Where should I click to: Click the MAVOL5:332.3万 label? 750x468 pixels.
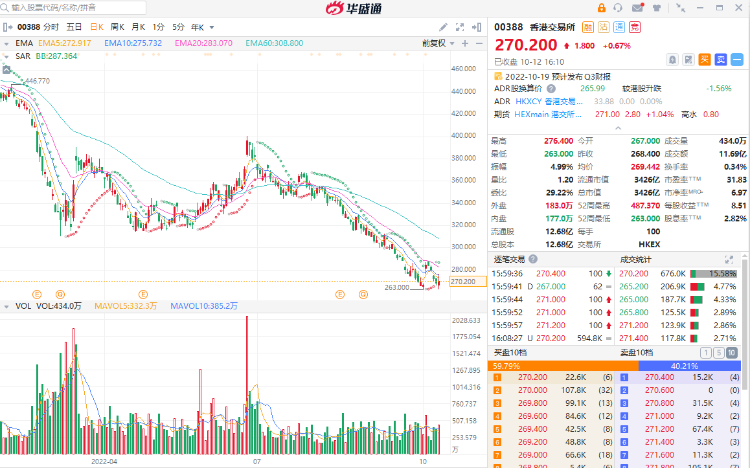[x=125, y=306]
